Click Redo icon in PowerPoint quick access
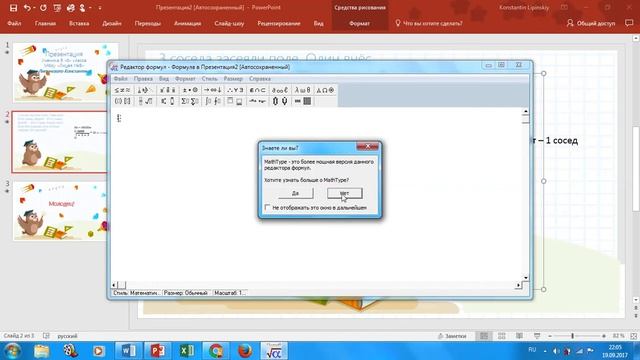 click(x=43, y=8)
